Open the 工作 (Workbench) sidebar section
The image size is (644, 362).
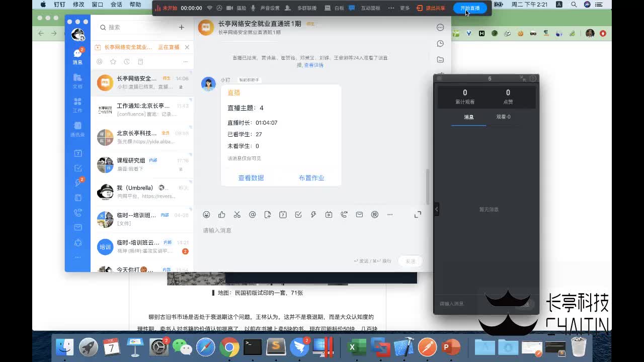click(77, 105)
